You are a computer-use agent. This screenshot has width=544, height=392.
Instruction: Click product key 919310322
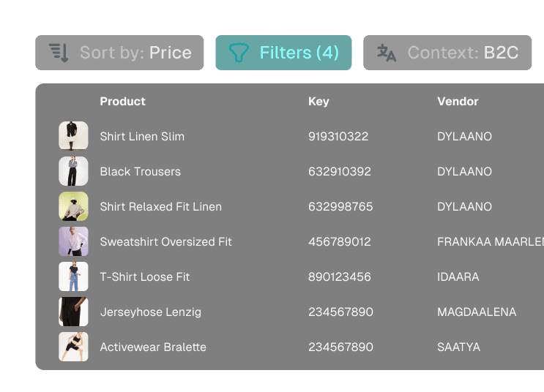tap(338, 137)
